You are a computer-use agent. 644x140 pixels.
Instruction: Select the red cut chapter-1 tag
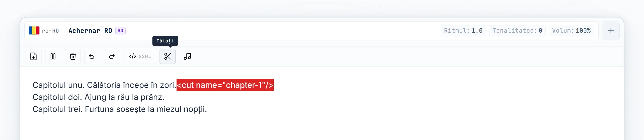pyautogui.click(x=225, y=85)
